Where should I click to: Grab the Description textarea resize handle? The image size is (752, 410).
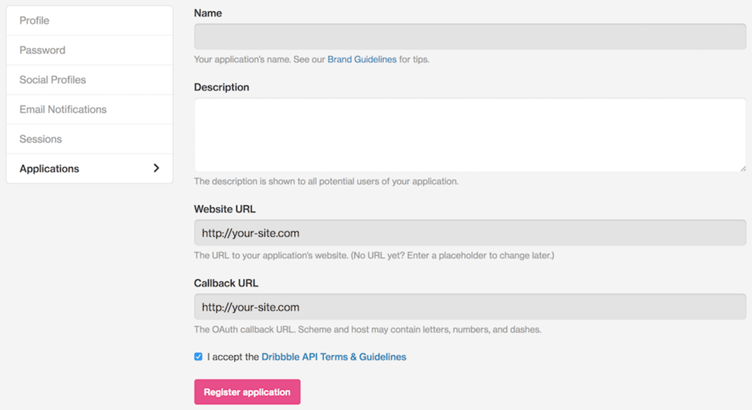743,168
